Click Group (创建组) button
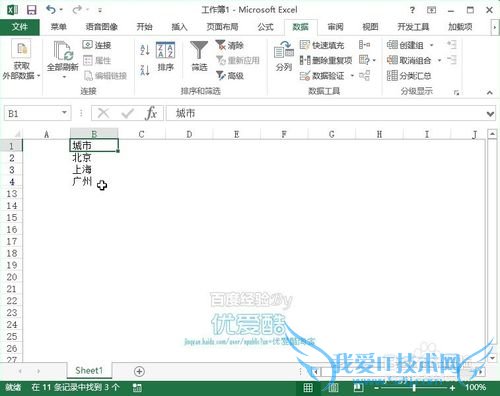The height and width of the screenshot is (396, 500). coord(405,45)
